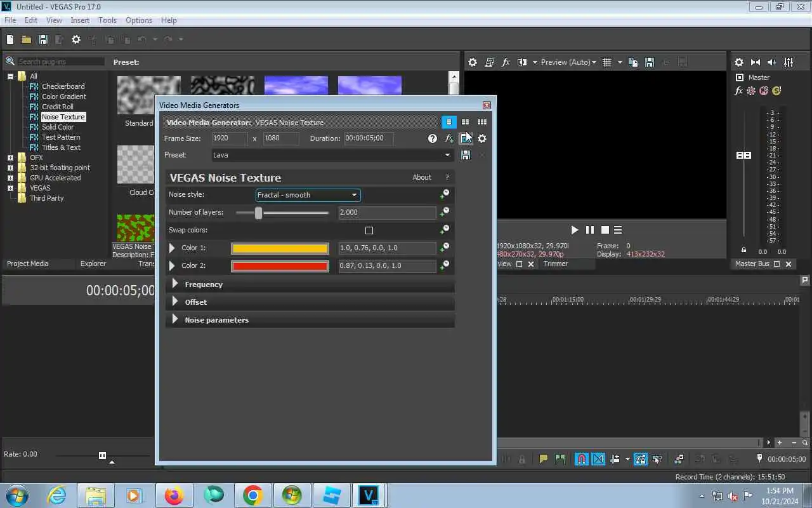This screenshot has height=508, width=812.
Task: Switch to Trimmer tab
Action: [556, 264]
